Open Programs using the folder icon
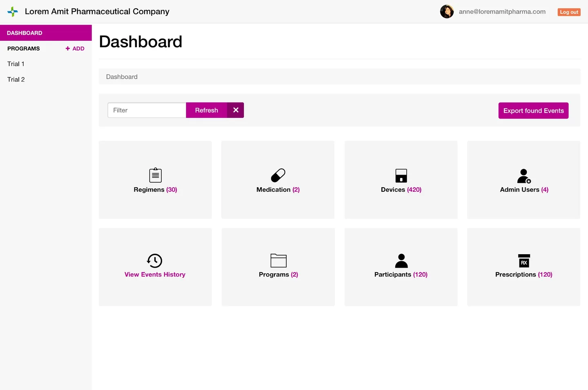The width and height of the screenshot is (588, 390). coord(278,260)
